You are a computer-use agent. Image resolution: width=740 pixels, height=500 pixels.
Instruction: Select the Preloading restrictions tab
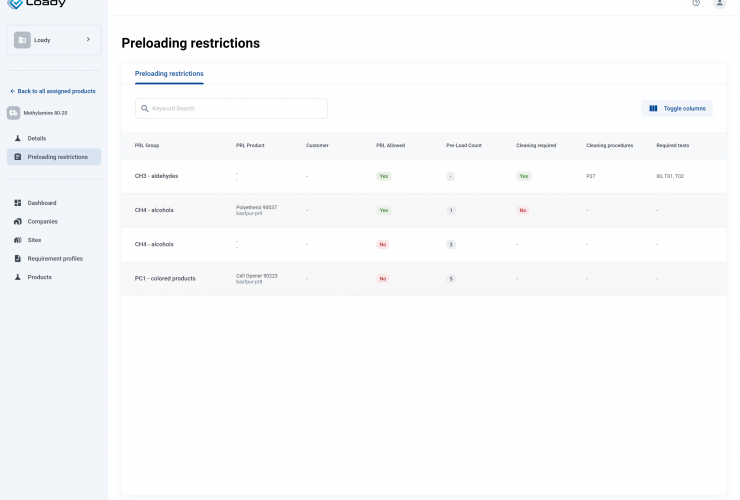(169, 74)
